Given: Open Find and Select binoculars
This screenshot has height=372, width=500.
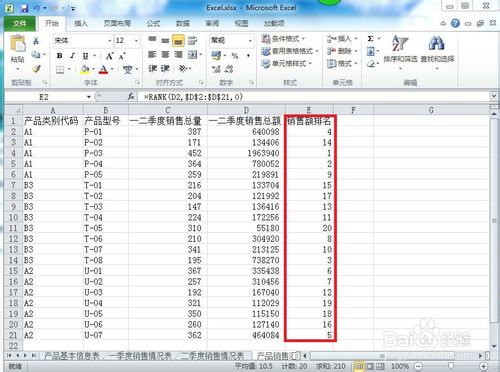Looking at the screenshot, I should click(x=437, y=52).
